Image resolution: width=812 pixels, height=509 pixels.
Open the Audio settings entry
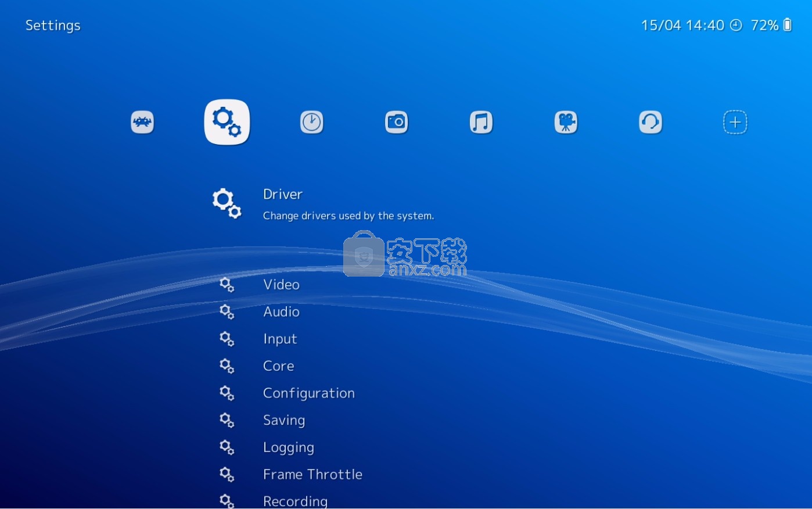click(281, 312)
